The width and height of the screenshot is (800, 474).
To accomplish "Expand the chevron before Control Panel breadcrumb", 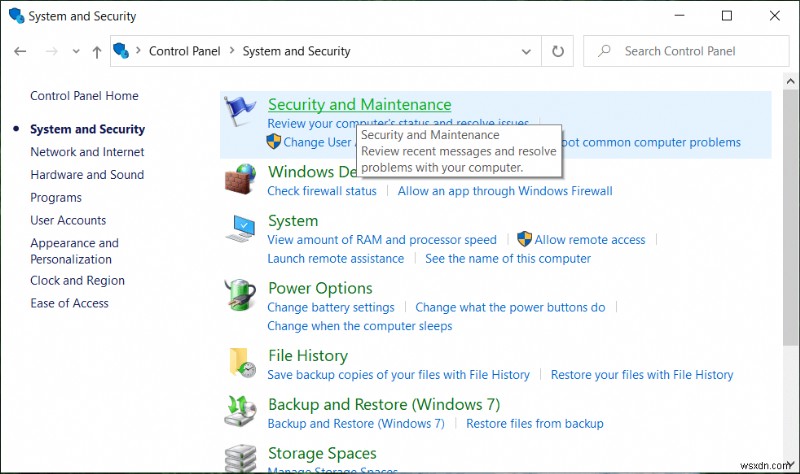I will 138,51.
